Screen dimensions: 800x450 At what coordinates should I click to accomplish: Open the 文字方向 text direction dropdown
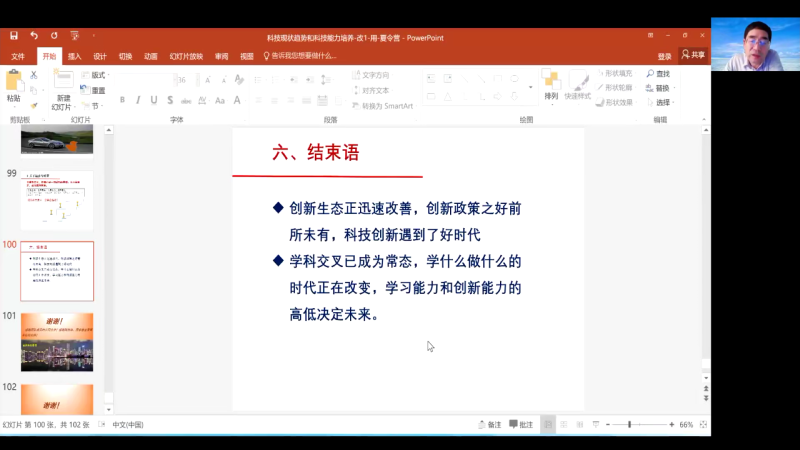tap(372, 75)
